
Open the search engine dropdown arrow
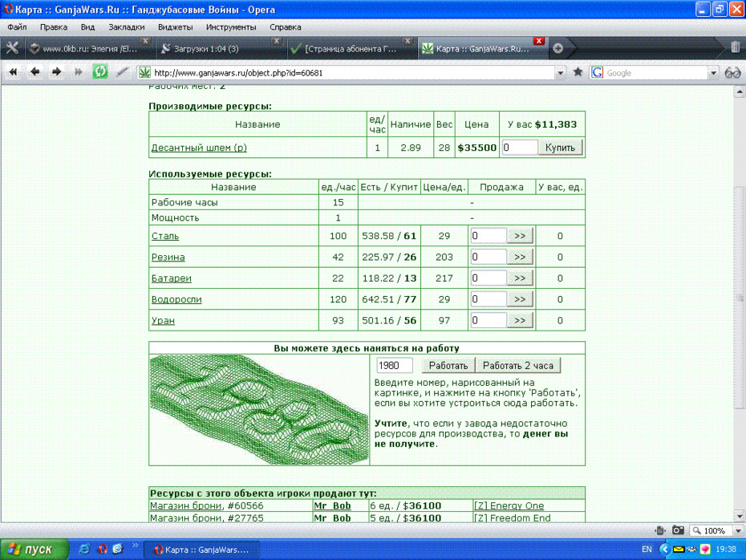click(x=713, y=73)
